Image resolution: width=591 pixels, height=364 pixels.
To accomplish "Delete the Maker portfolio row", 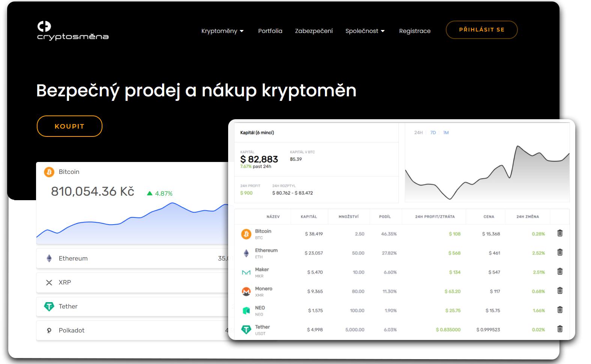I will pyautogui.click(x=560, y=271).
